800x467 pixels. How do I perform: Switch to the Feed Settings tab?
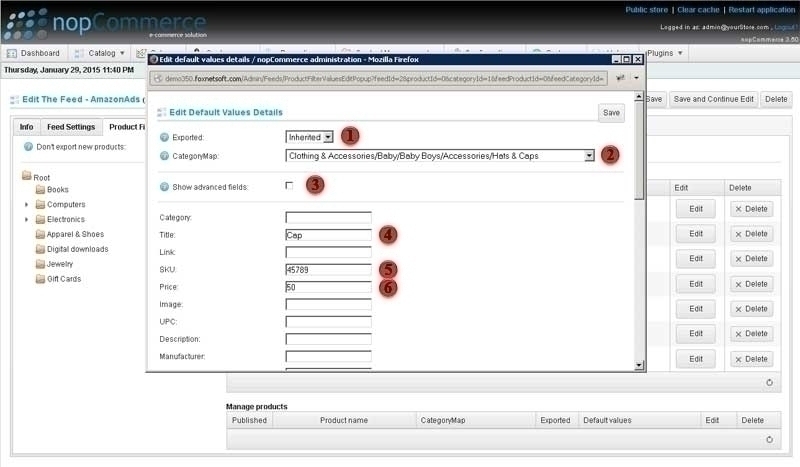click(71, 127)
